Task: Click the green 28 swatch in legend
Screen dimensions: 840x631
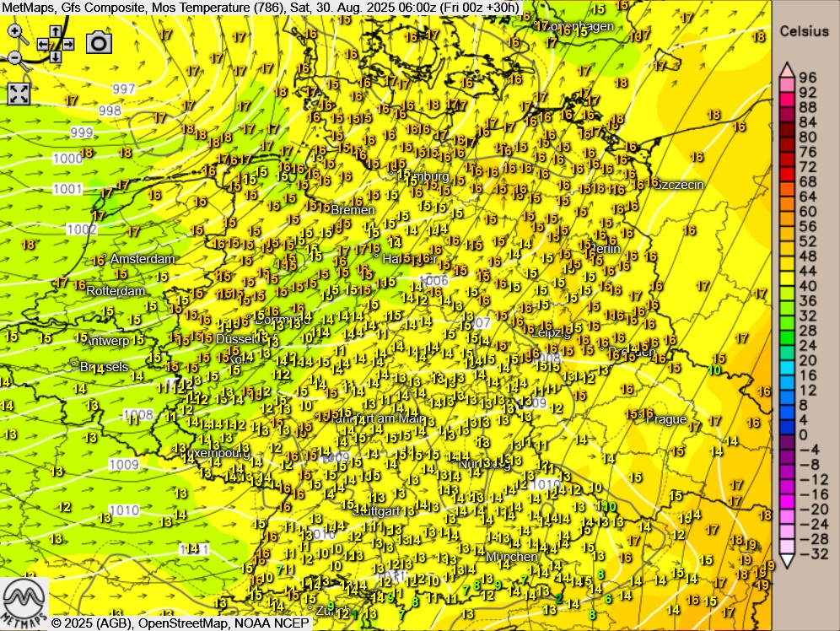Action: pos(786,330)
